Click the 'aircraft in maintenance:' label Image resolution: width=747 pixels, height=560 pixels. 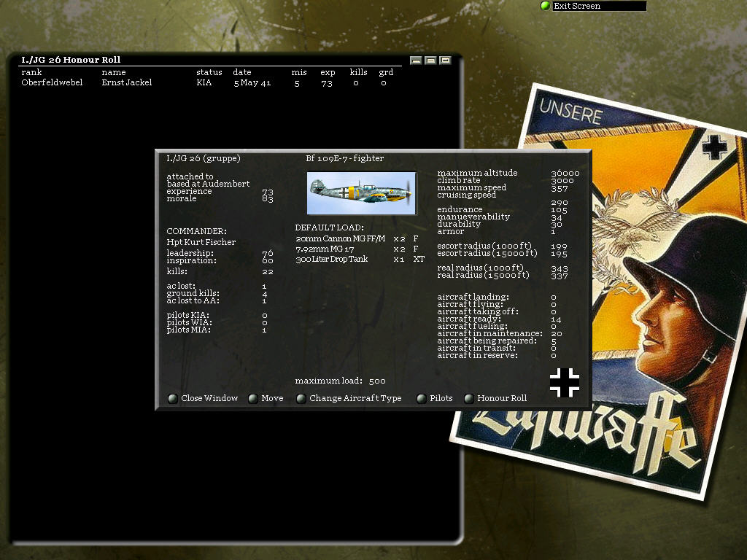click(489, 333)
